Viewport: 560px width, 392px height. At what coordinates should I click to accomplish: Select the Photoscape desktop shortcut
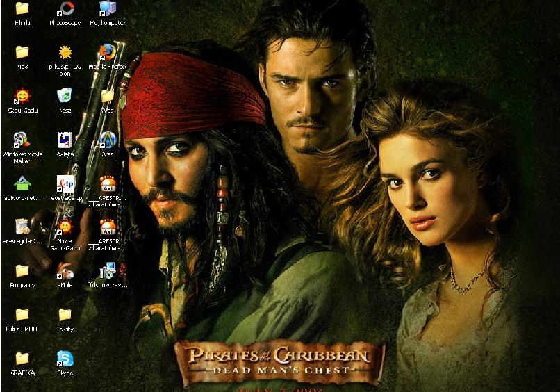(65, 10)
